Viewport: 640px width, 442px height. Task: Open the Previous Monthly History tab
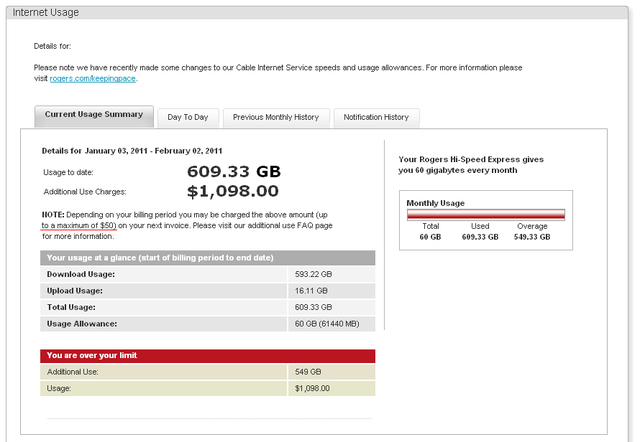point(276,117)
